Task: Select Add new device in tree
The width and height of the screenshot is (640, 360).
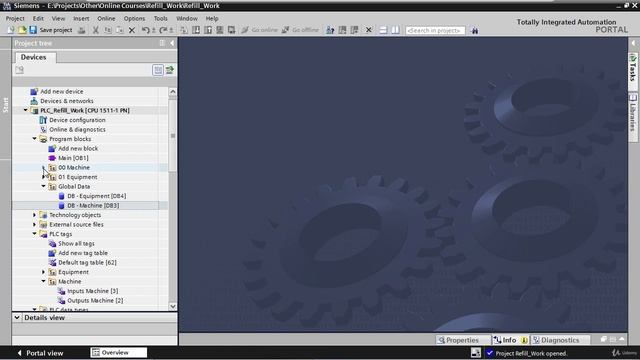Action: click(61, 91)
